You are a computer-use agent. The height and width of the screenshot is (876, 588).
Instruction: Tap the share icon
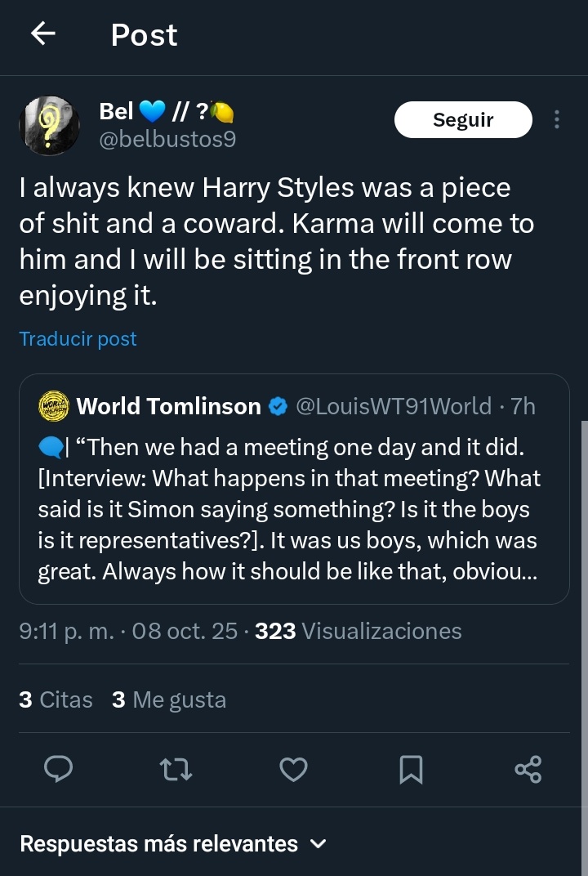pyautogui.click(x=528, y=769)
